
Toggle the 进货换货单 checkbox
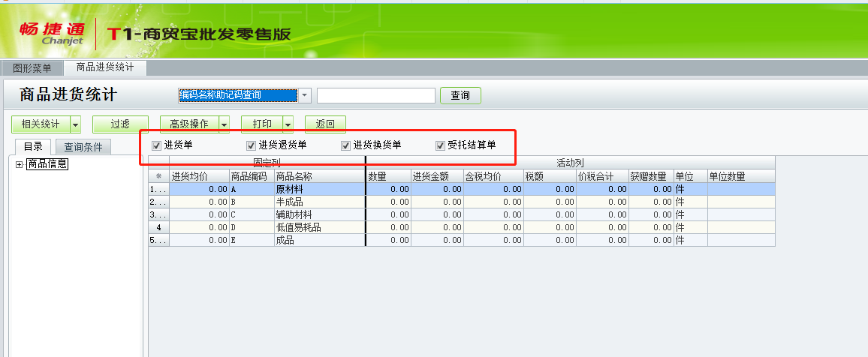pyautogui.click(x=346, y=146)
